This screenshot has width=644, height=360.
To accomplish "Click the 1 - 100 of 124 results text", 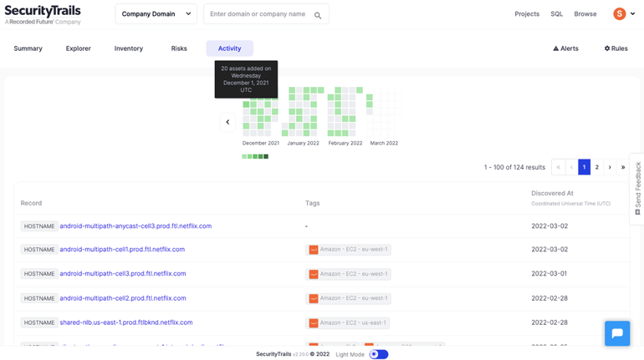I will (514, 167).
